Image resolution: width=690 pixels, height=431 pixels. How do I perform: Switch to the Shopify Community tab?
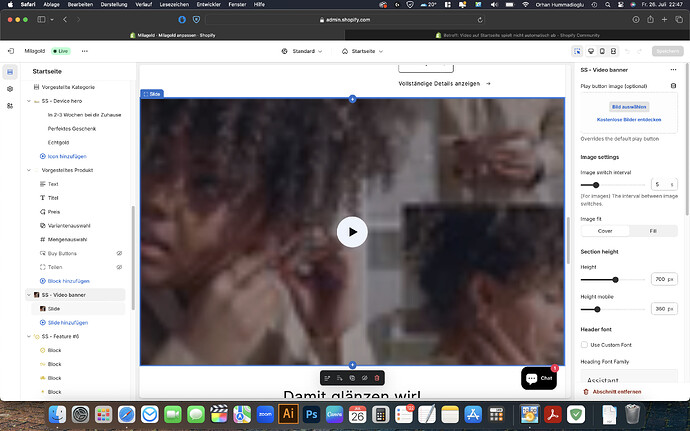pyautogui.click(x=518, y=35)
